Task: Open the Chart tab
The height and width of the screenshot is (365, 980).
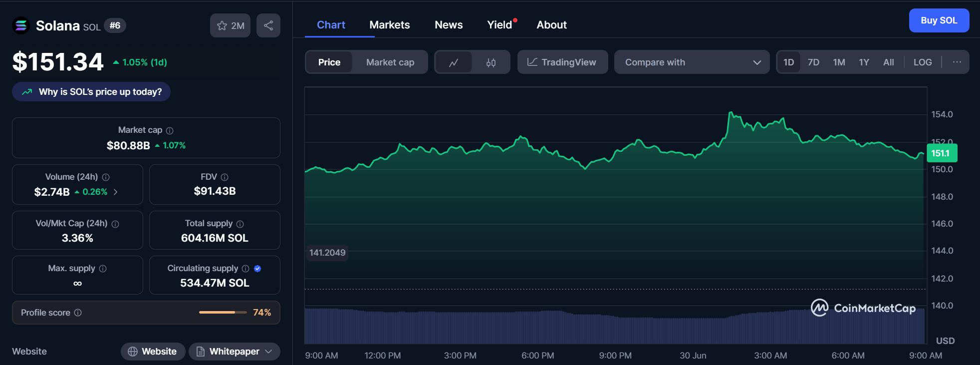Action: tap(331, 25)
